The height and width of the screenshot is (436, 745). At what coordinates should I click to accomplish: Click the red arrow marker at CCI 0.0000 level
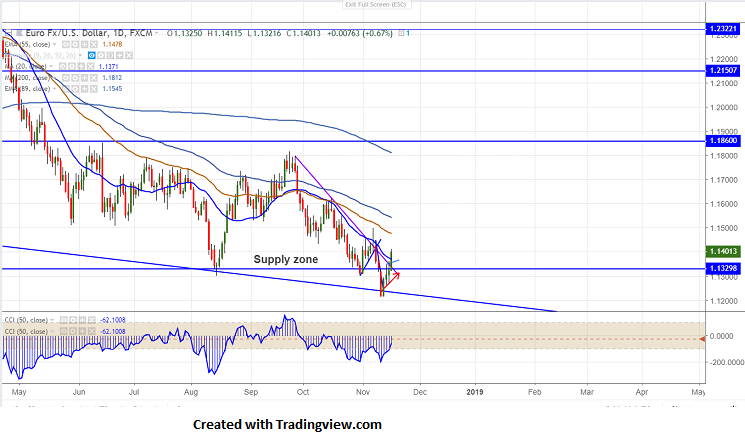(x=703, y=339)
